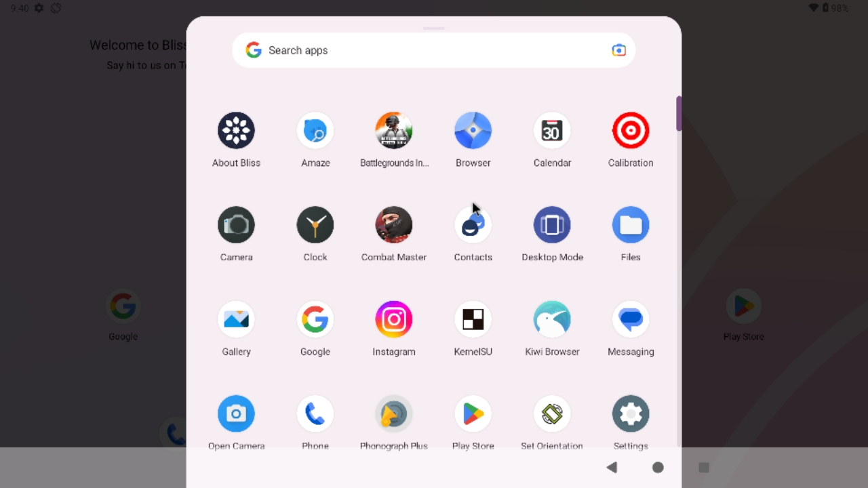Open the Kiwi Browser

pyautogui.click(x=552, y=319)
